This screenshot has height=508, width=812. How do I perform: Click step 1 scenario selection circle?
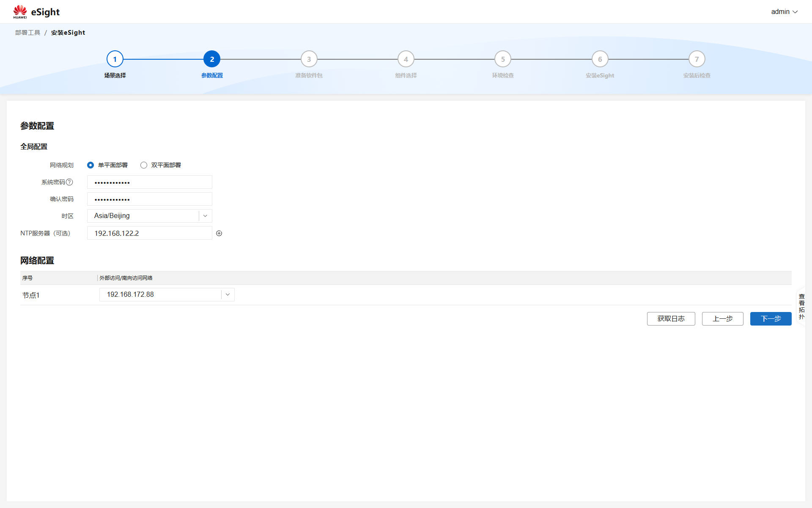coord(115,59)
